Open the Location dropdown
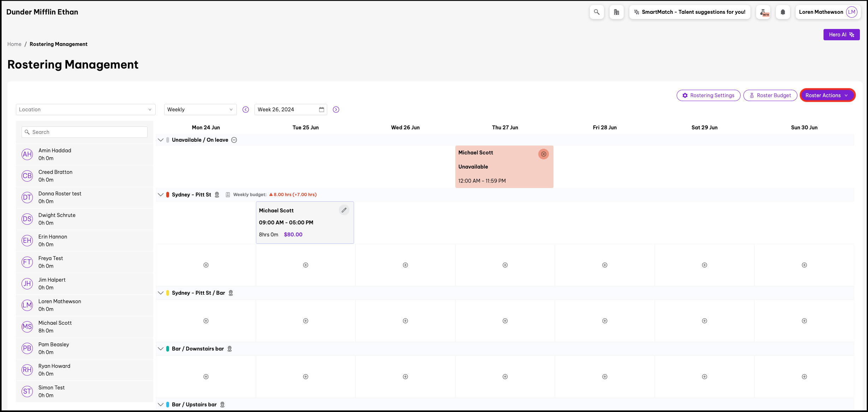This screenshot has width=868, height=412. pyautogui.click(x=85, y=110)
